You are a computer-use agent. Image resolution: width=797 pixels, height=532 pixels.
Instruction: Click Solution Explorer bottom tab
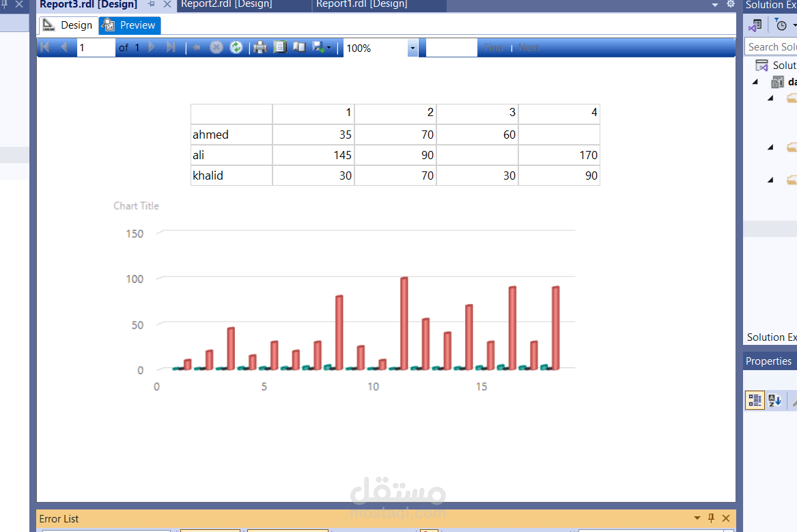tap(772, 337)
